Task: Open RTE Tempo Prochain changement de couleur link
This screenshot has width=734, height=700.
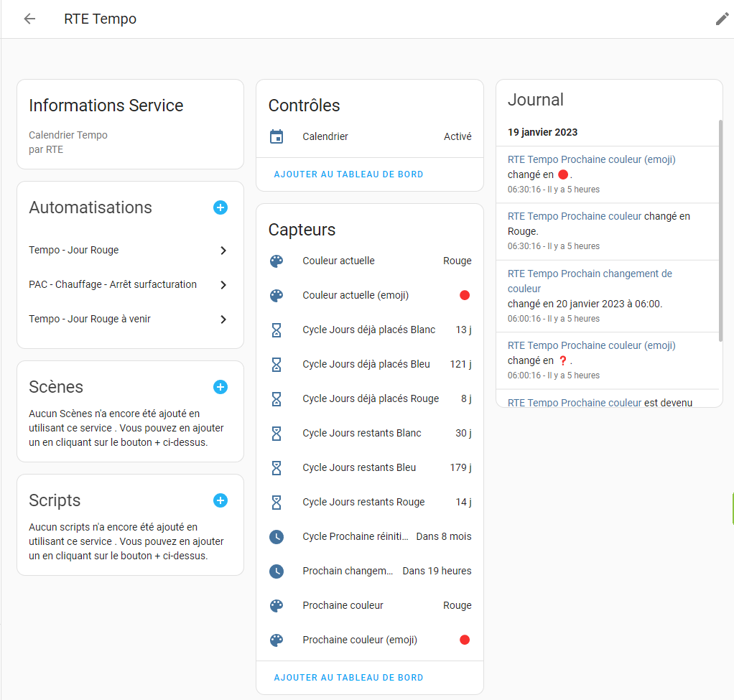Action: [x=590, y=281]
